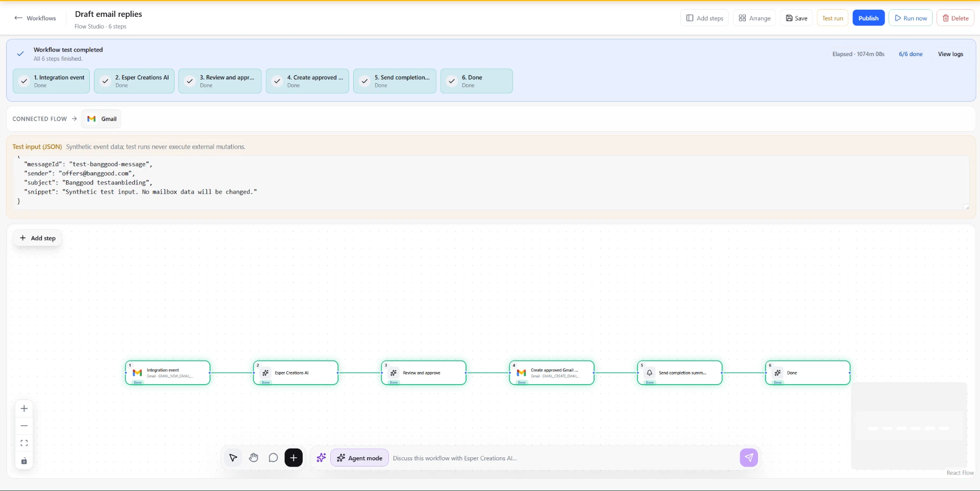Viewport: 980px width, 491px height.
Task: Select the pointer cursor tool
Action: pos(233,458)
